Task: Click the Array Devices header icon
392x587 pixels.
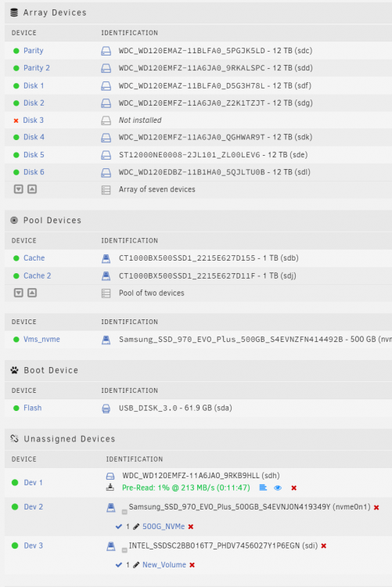Action: click(14, 13)
